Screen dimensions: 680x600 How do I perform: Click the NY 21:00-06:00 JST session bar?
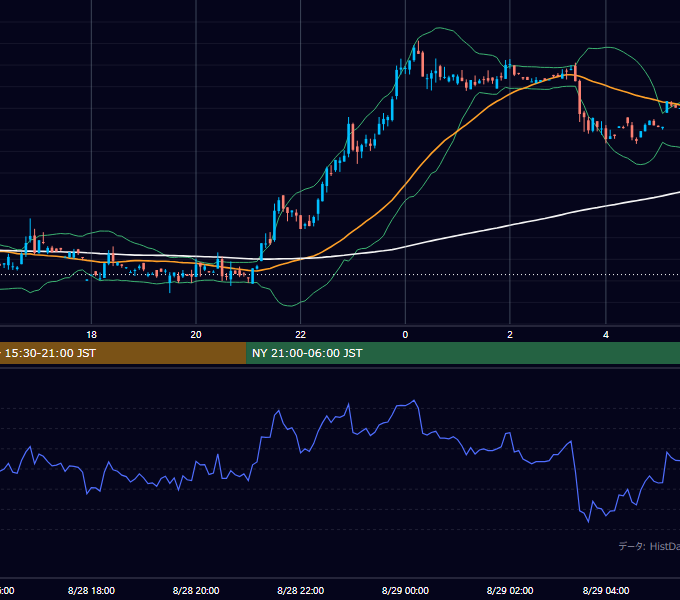tap(463, 353)
